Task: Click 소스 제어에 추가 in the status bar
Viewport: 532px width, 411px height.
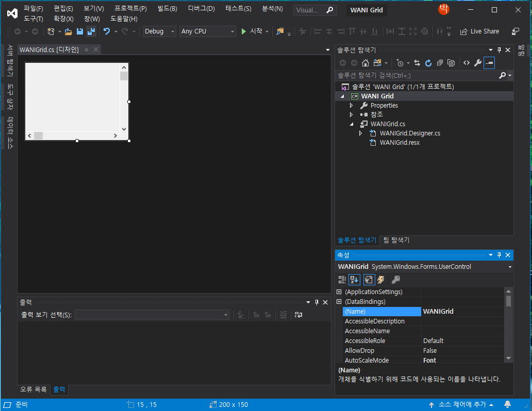Action: coord(461,404)
